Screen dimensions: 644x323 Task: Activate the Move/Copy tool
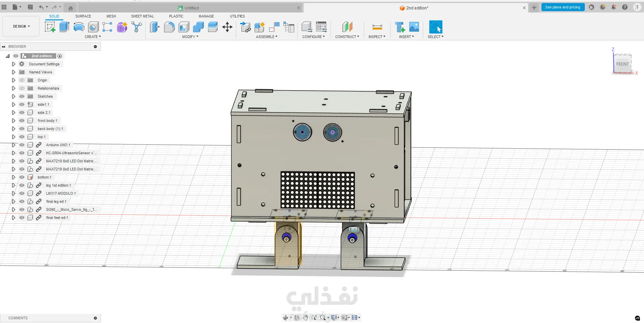(227, 27)
